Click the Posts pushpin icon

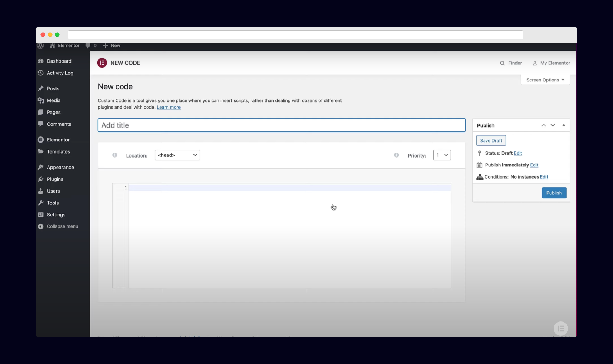41,89
